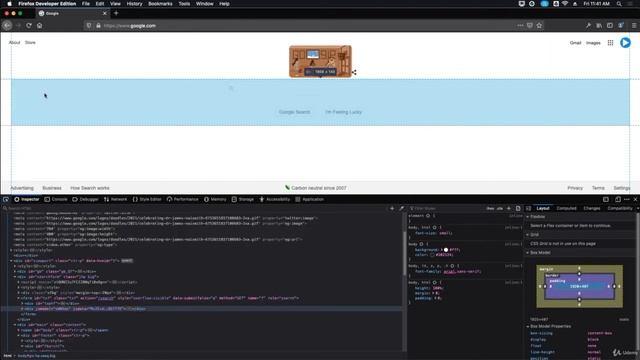Open a new browser tab
Viewport: 640px width, 360px height.
pos(116,13)
